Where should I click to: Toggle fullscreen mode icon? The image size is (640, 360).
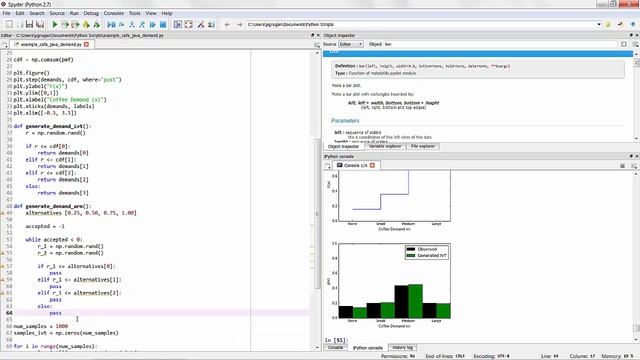tap(189, 24)
